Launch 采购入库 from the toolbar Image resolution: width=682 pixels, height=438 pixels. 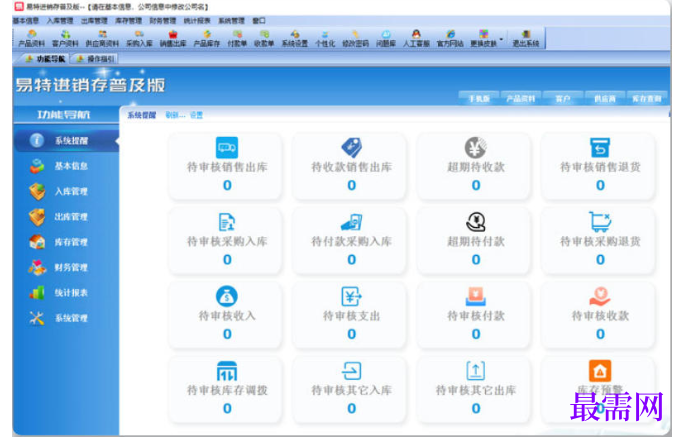point(139,39)
